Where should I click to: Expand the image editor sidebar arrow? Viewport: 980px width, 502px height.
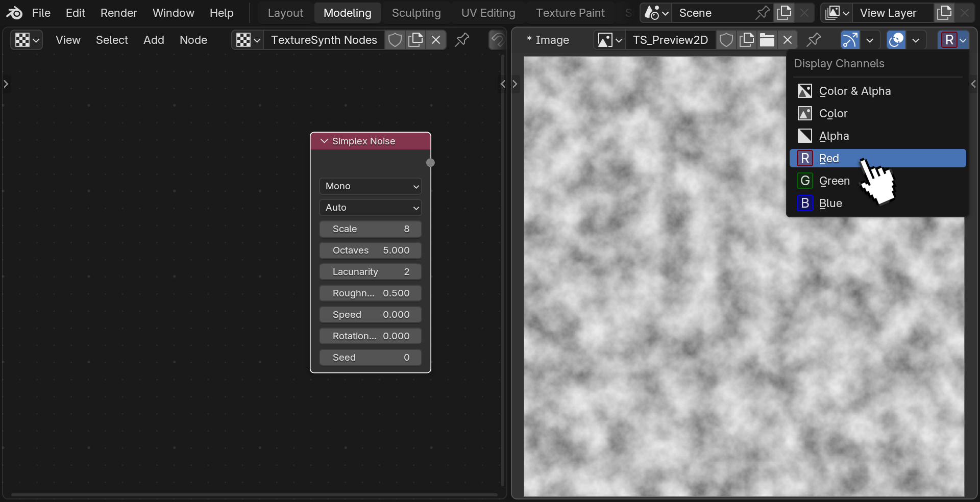(973, 84)
